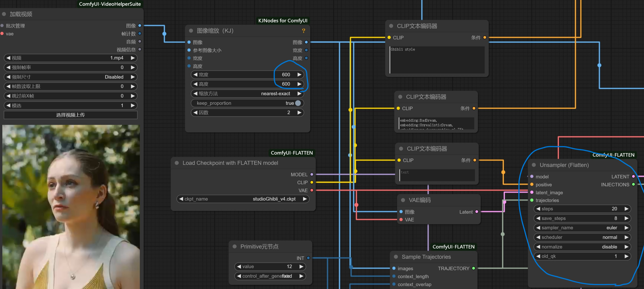Click the trajectories input socket on Unsampler

pos(532,200)
